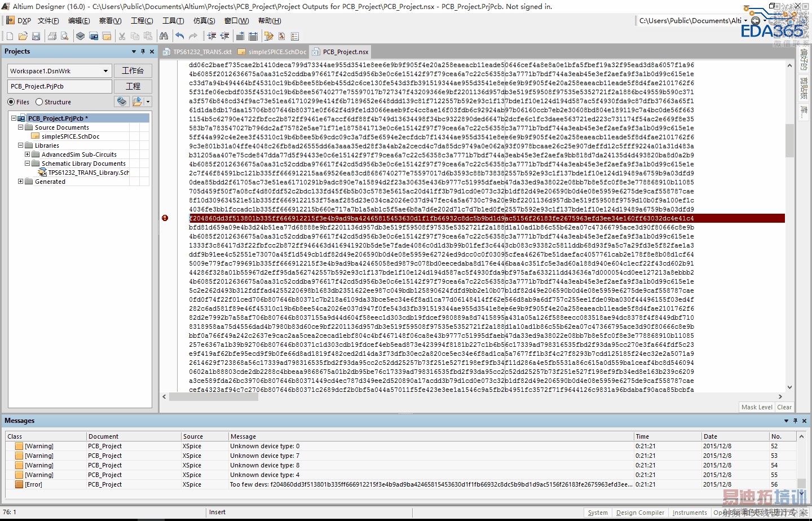812x521 pixels.
Task: Select simpleSPICE.SchDoc in the project tree
Action: (70, 136)
